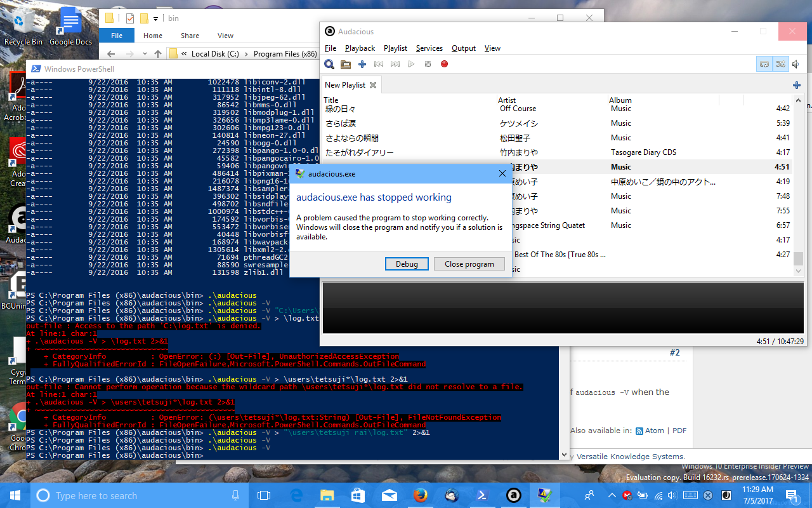Open the View ribbon tab in File Explorer
Screen dimensions: 812x508
pyautogui.click(x=225, y=36)
